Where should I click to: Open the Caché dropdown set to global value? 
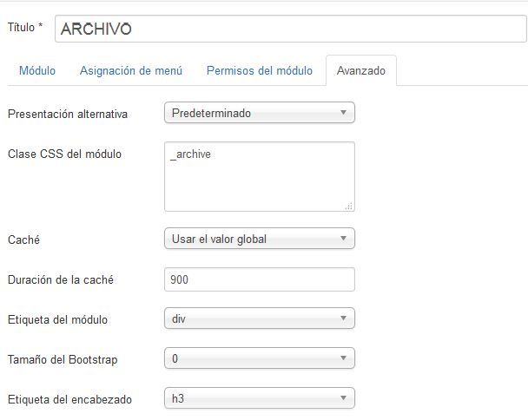coord(260,239)
